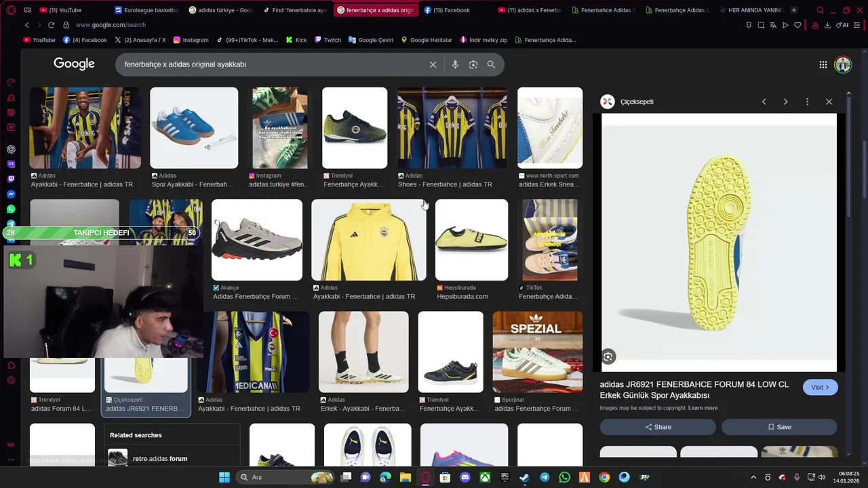Open the blue adidas Spor Ayakkabı thumbnail

tap(194, 127)
